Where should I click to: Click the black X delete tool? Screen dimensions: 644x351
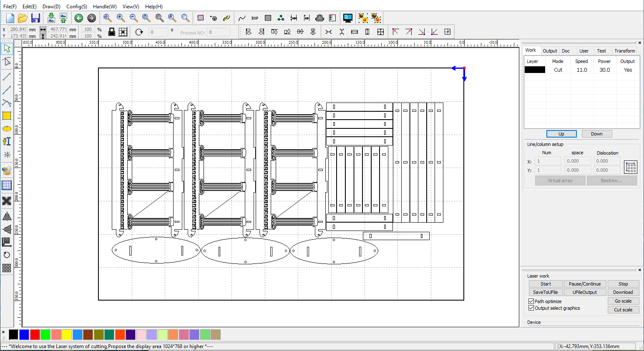[7, 201]
